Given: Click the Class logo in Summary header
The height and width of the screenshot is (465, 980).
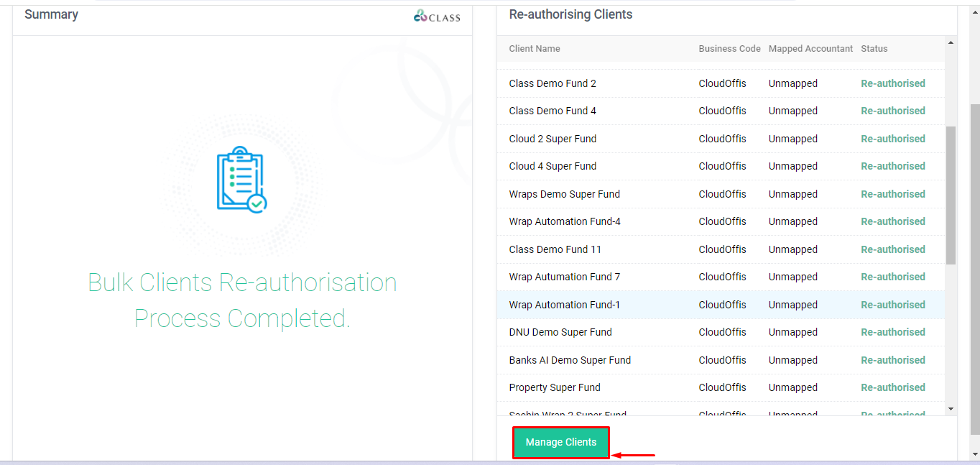Looking at the screenshot, I should (437, 16).
